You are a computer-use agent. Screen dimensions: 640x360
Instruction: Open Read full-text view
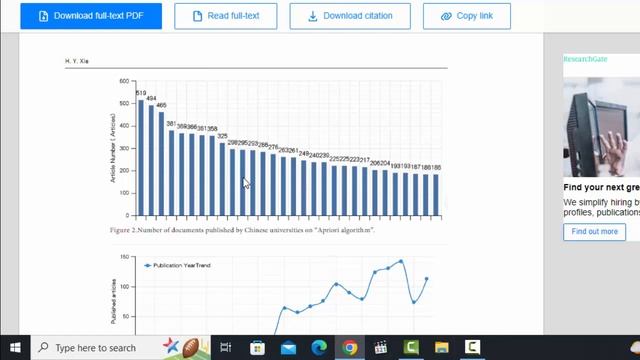pos(226,16)
